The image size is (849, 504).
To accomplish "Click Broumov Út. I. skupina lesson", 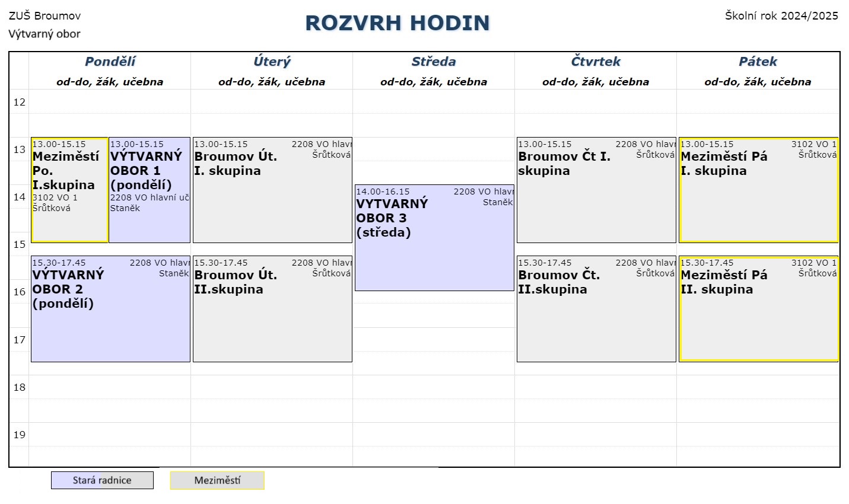I will [272, 190].
